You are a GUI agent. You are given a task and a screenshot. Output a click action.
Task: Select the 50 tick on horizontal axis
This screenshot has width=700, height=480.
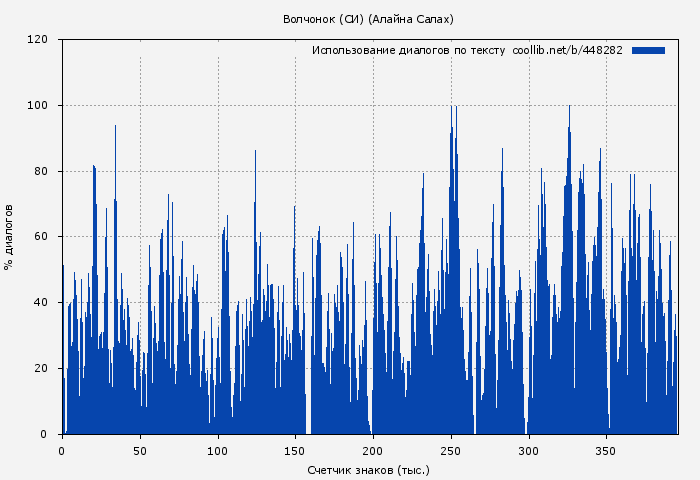[140, 450]
